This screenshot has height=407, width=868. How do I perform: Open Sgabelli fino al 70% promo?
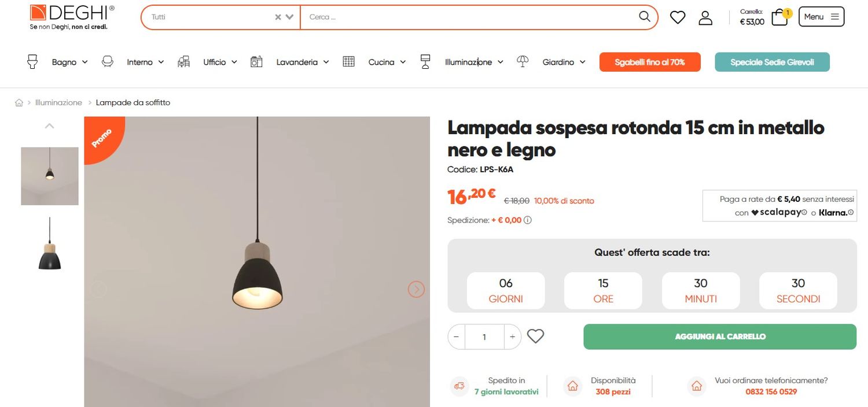coord(650,62)
